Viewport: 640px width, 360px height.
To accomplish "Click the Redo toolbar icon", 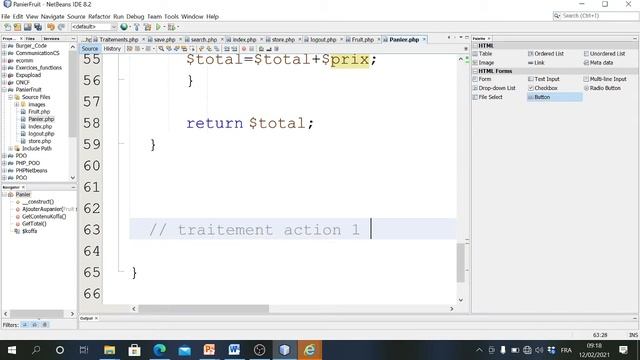I will (x=61, y=27).
